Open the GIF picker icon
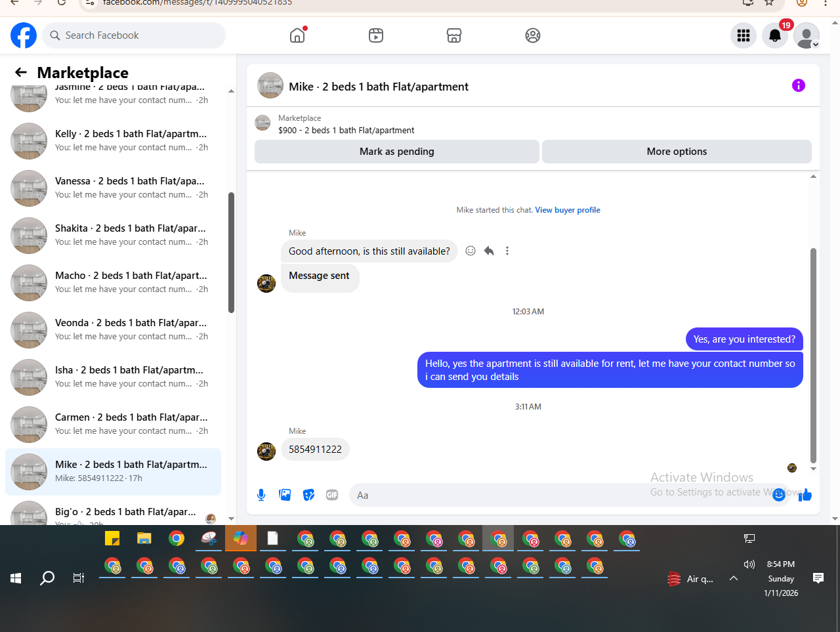 (x=332, y=495)
